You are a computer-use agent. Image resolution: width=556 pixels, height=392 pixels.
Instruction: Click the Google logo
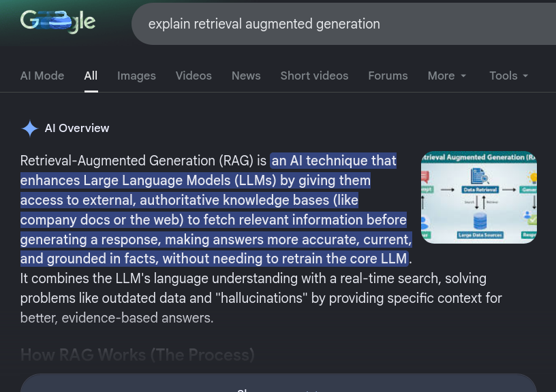(x=58, y=22)
